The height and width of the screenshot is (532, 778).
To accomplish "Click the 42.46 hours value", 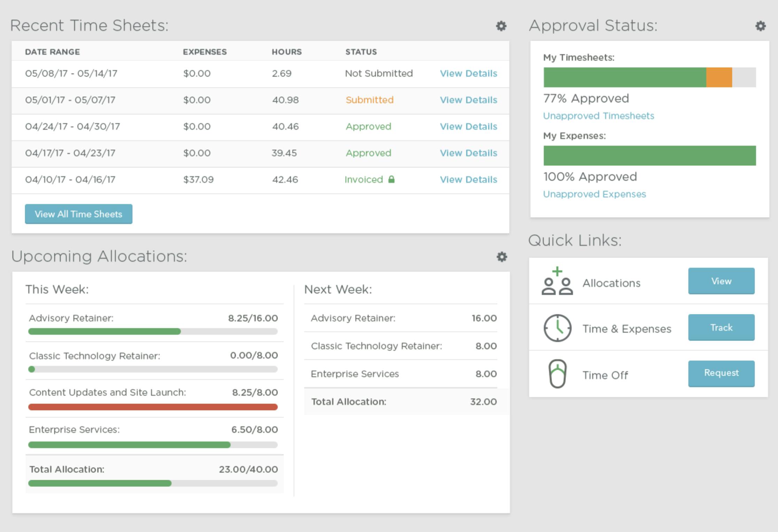I will coord(285,179).
